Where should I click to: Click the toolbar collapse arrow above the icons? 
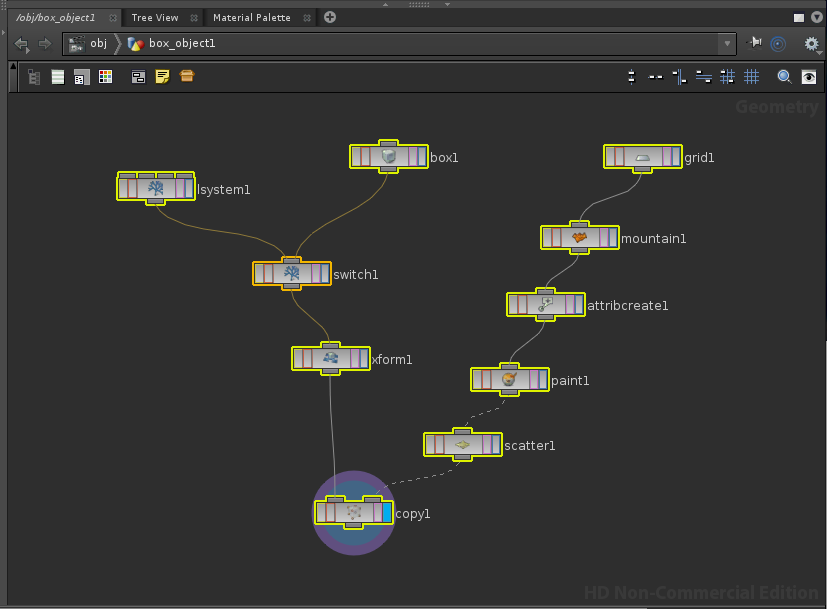[12, 68]
